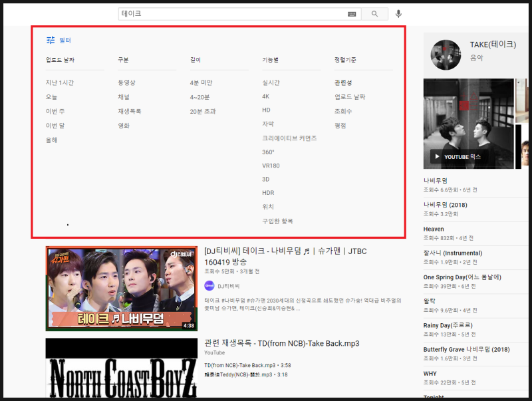This screenshot has height=401, width=532.
Task: Select the 이번 달 upload filter
Action: 55,126
